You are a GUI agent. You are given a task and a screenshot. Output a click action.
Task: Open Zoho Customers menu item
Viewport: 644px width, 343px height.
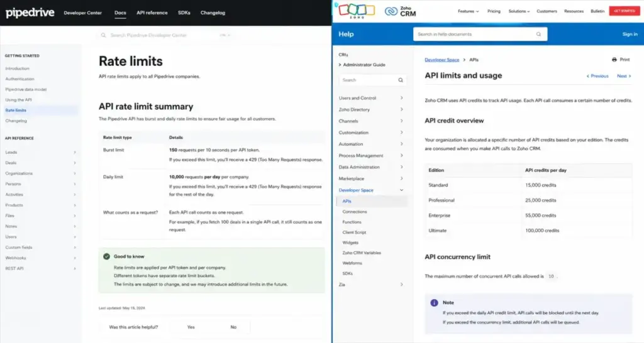tap(547, 11)
